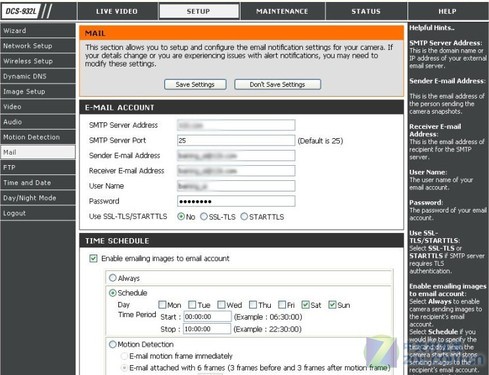
Task: Uncheck the Sat day checkbox
Action: point(305,305)
